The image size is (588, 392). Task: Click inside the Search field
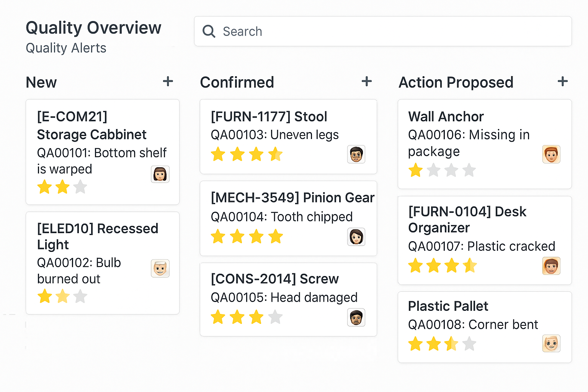pyautogui.click(x=383, y=31)
